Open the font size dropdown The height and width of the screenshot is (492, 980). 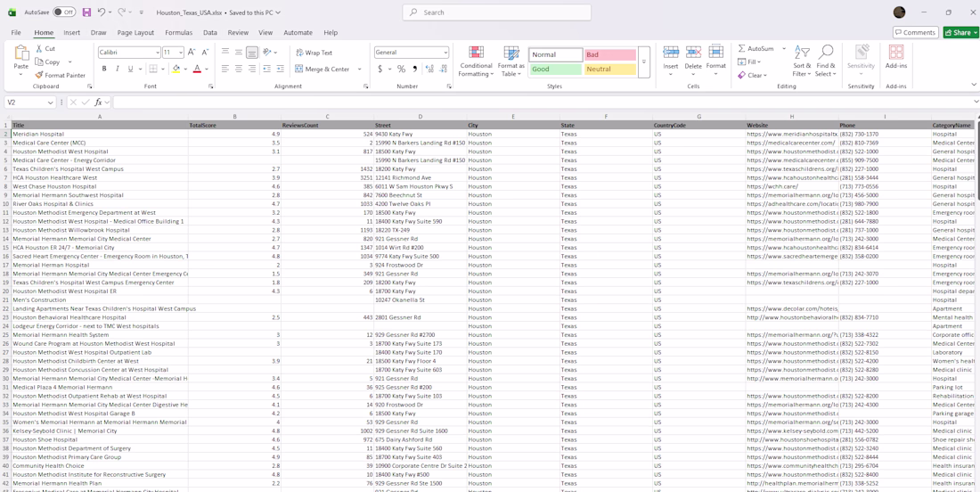(x=181, y=53)
